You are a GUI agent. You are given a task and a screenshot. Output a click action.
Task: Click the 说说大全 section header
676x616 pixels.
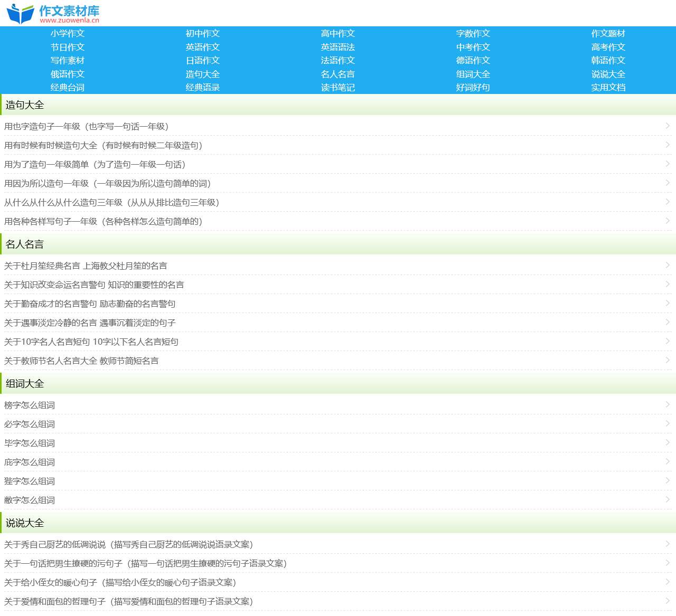(x=25, y=523)
